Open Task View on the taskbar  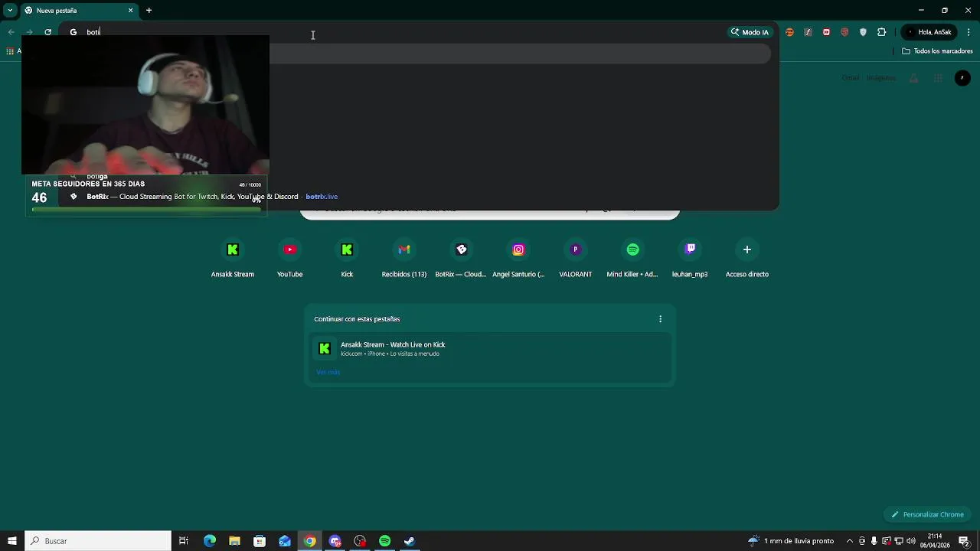click(184, 541)
